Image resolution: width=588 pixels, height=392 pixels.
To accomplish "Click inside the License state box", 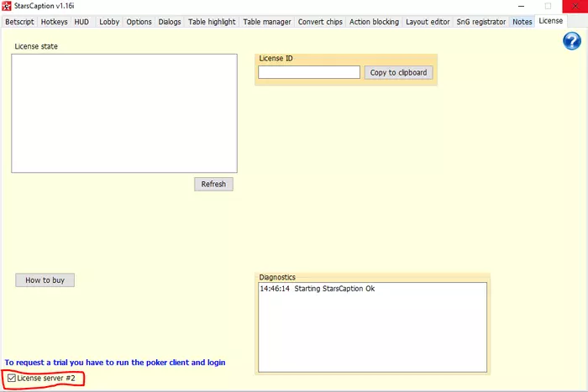I will 124,113.
